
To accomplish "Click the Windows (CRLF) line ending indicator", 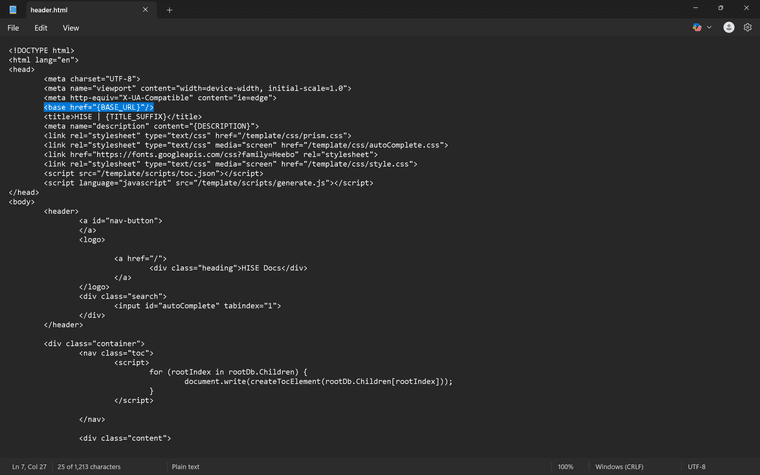I will click(x=619, y=467).
